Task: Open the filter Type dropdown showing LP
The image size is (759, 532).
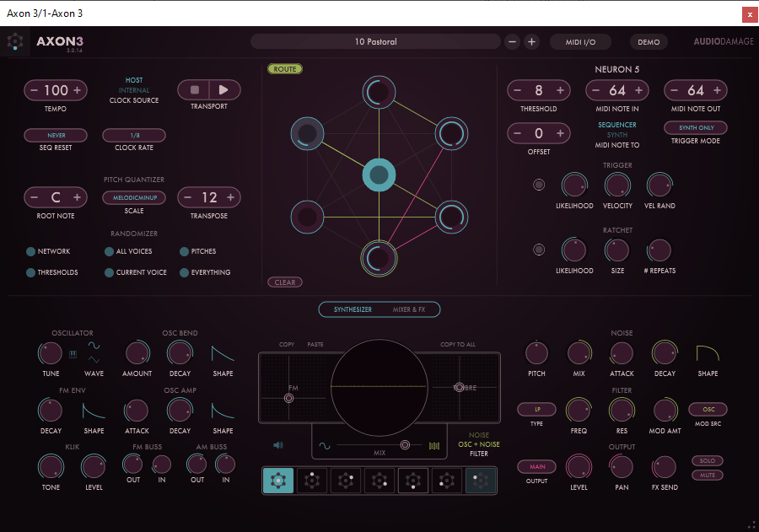Action: (x=537, y=410)
